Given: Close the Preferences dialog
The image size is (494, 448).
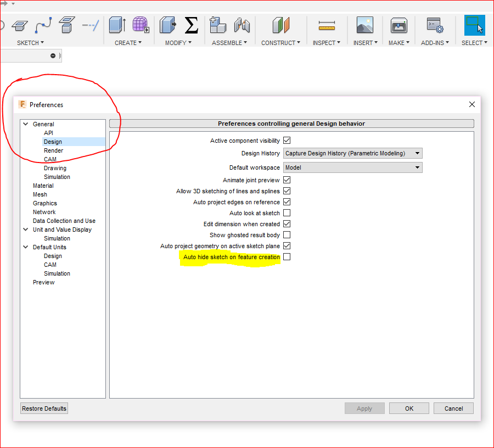Looking at the screenshot, I should point(471,104).
